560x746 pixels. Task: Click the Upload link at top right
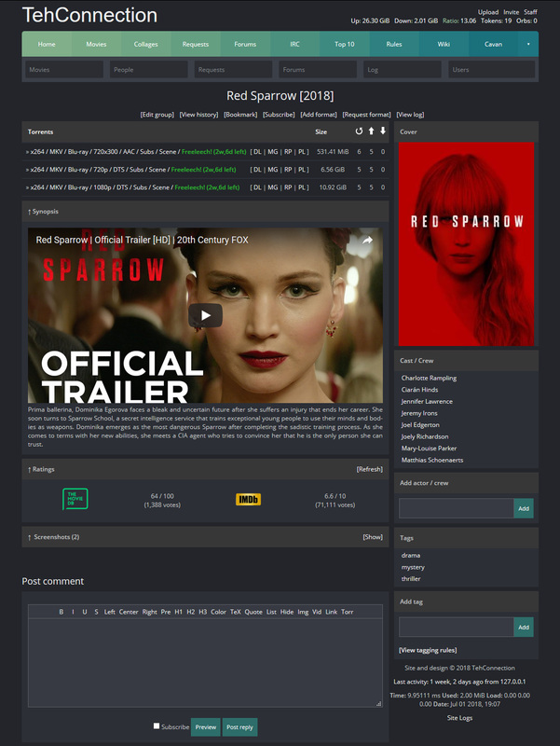pyautogui.click(x=488, y=12)
